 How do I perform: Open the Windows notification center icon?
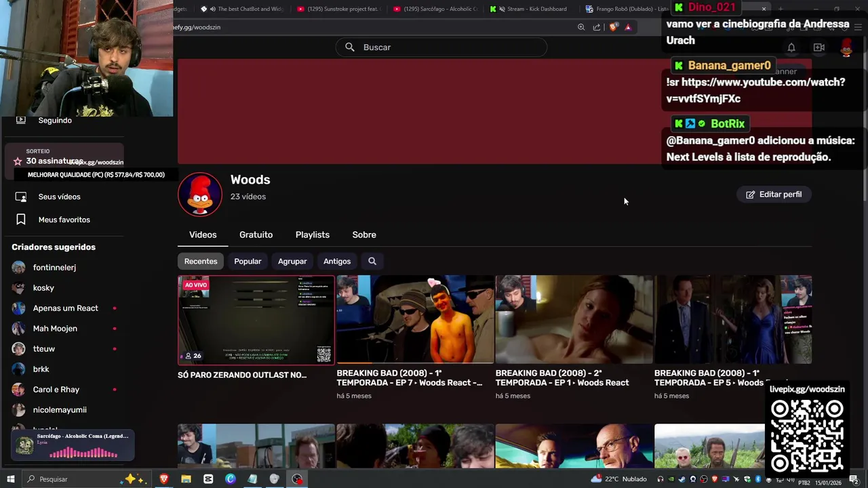854,479
